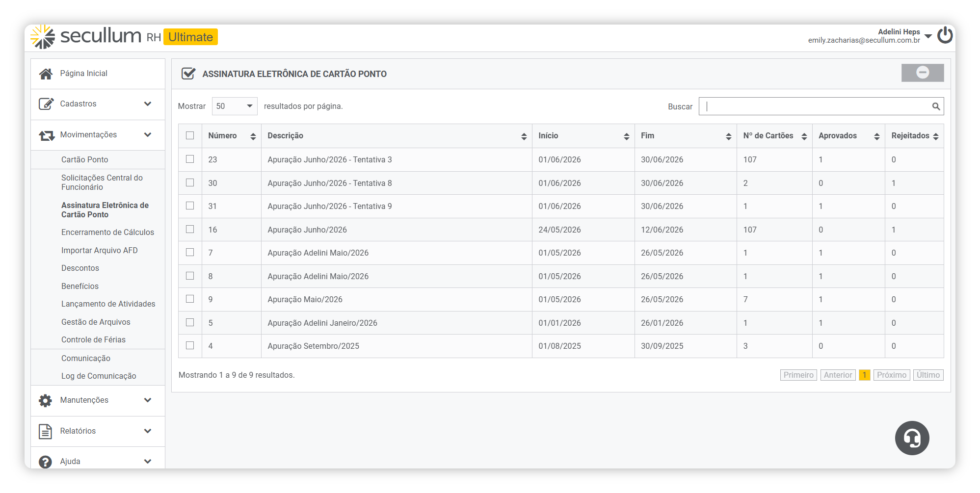
Task: Sort table by Início column arrows
Action: (x=627, y=136)
